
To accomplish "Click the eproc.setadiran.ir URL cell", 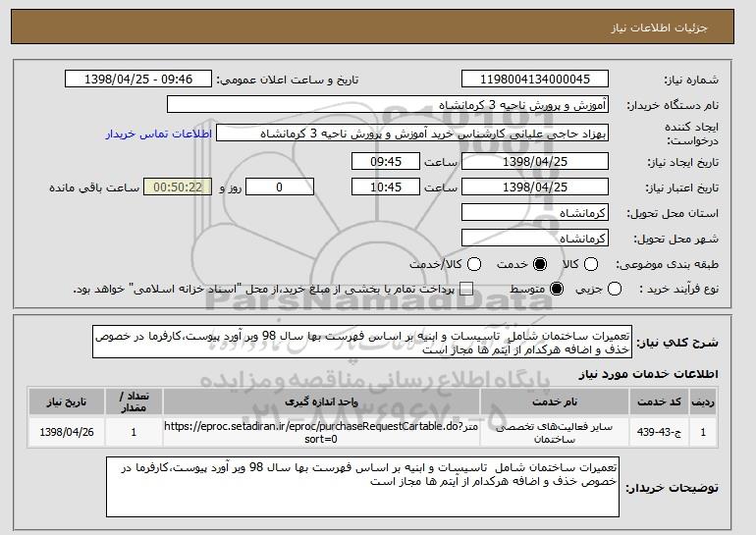I will coord(321,432).
